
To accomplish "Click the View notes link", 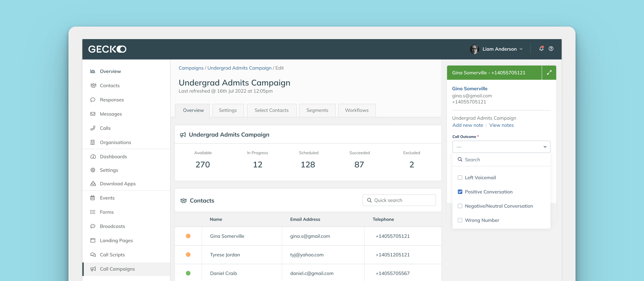I will pos(501,125).
